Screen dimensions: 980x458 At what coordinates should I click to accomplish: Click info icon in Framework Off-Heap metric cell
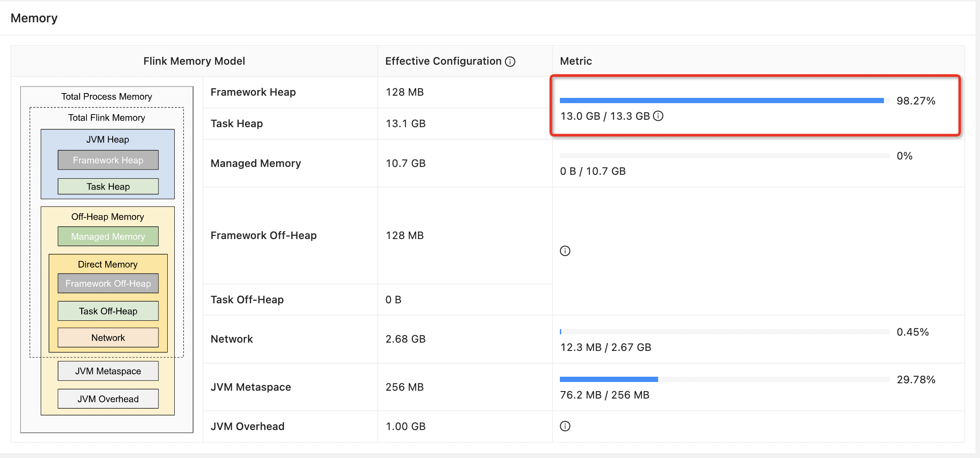point(565,251)
